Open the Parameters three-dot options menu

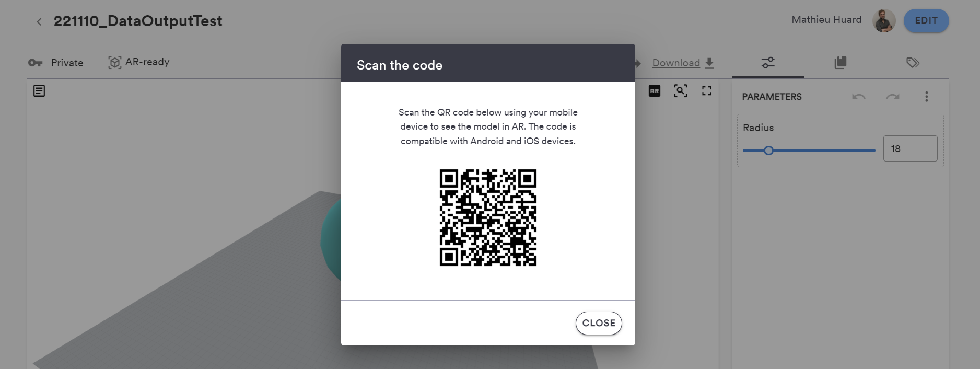pyautogui.click(x=927, y=97)
